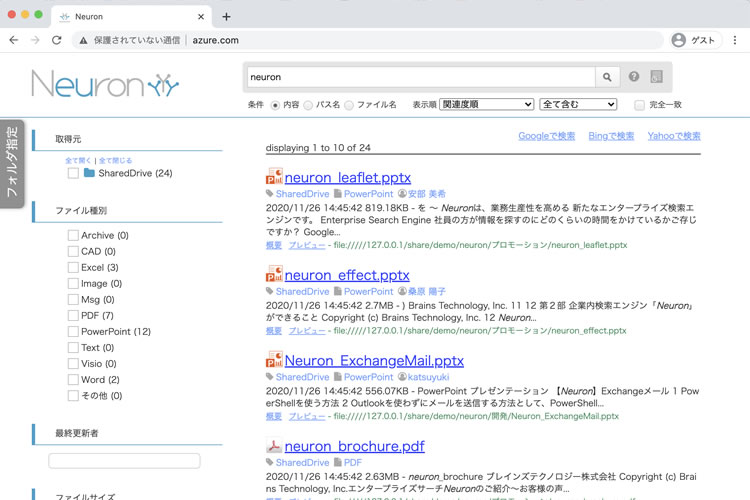Check the Excel (3) filter
The height and width of the screenshot is (500, 750).
(x=73, y=267)
